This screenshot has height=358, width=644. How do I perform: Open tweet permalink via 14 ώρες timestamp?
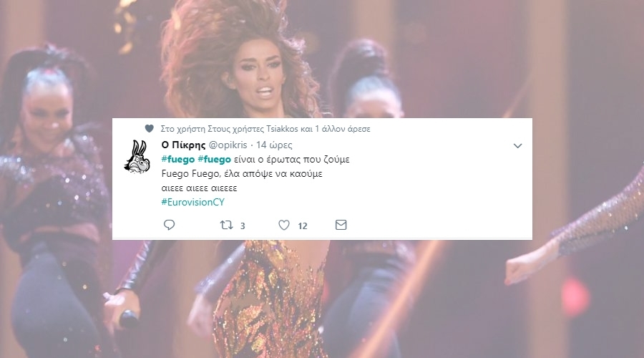(274, 145)
